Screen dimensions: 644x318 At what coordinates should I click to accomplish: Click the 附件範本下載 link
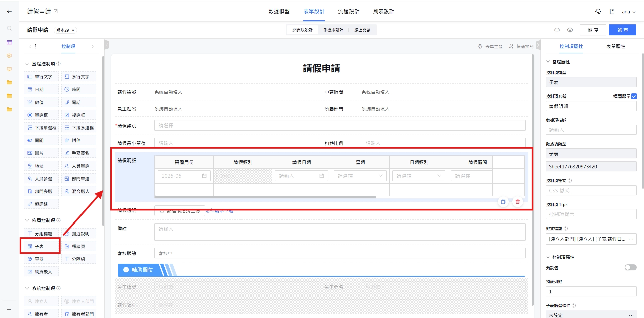[x=219, y=211]
